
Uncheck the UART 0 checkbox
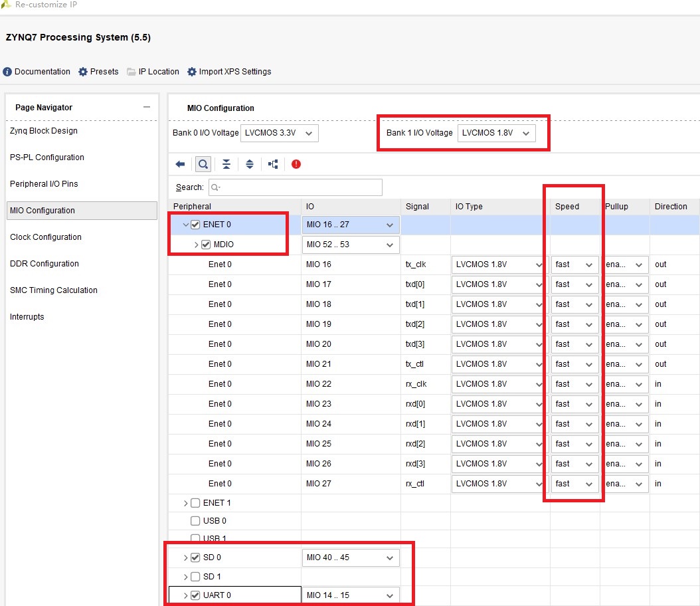[195, 595]
